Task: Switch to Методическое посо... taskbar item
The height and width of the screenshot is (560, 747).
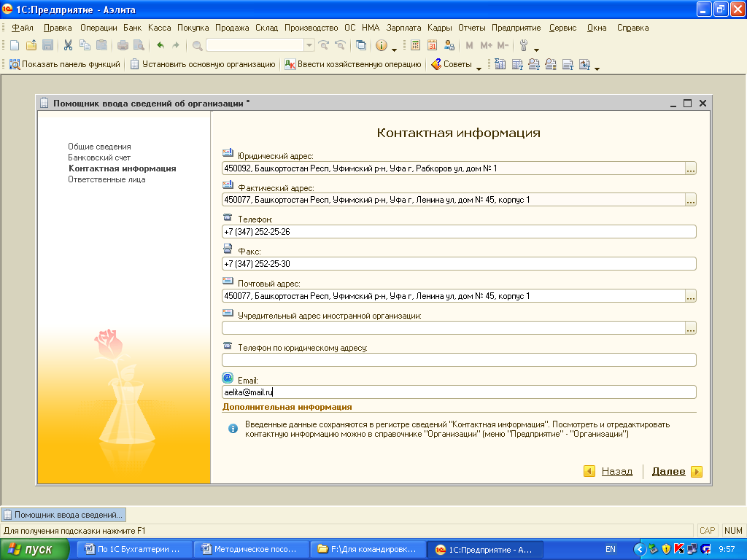Action: tap(251, 550)
